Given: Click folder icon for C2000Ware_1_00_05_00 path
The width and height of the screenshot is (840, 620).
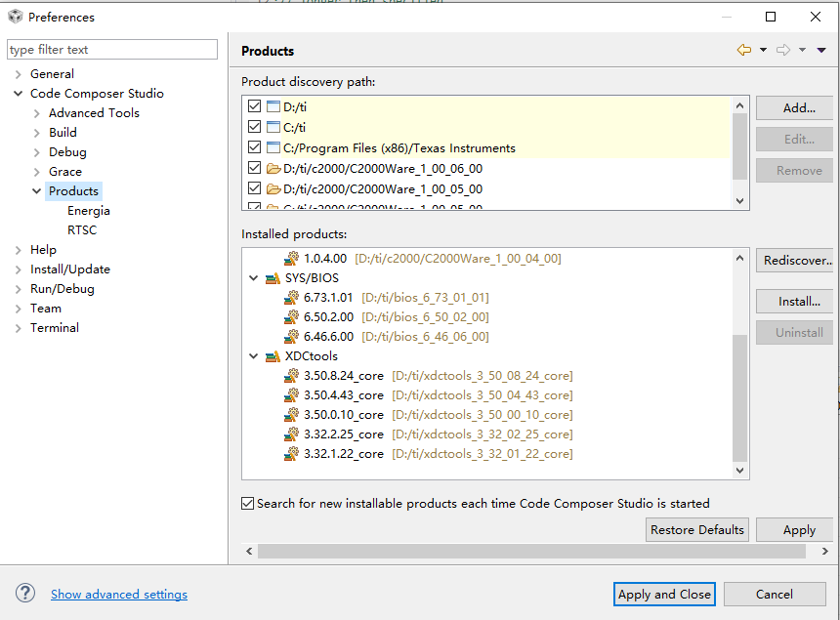Looking at the screenshot, I should point(273,189).
